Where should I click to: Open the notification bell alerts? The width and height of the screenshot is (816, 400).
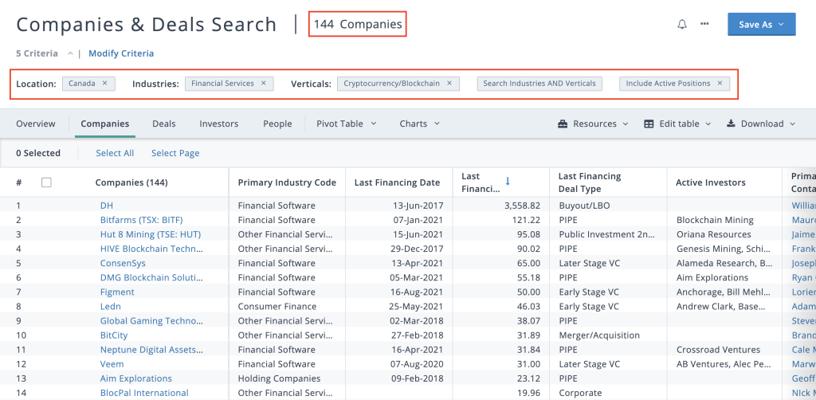tap(682, 24)
